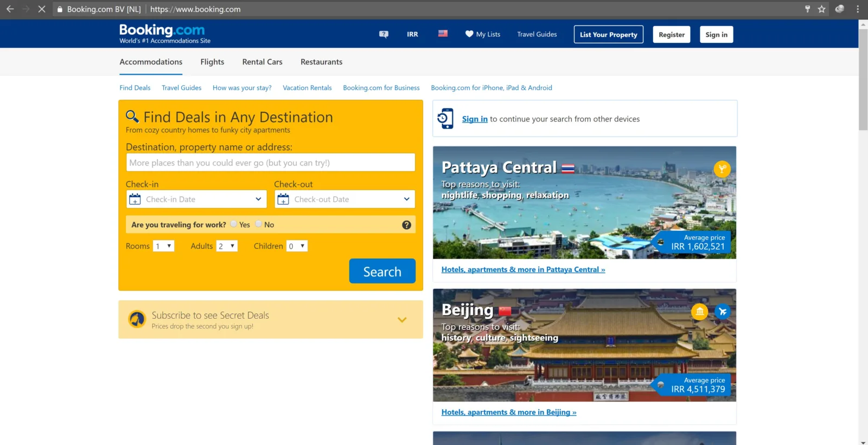Click the Thailand flag next to Pattaya Central
The image size is (868, 445).
coord(568,169)
